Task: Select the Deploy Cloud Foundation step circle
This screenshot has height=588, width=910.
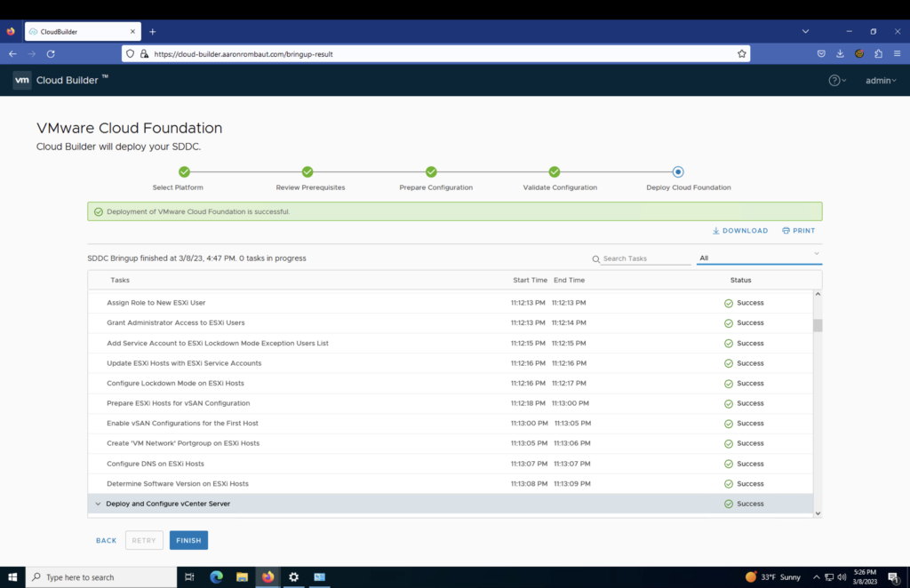Action: click(x=678, y=171)
